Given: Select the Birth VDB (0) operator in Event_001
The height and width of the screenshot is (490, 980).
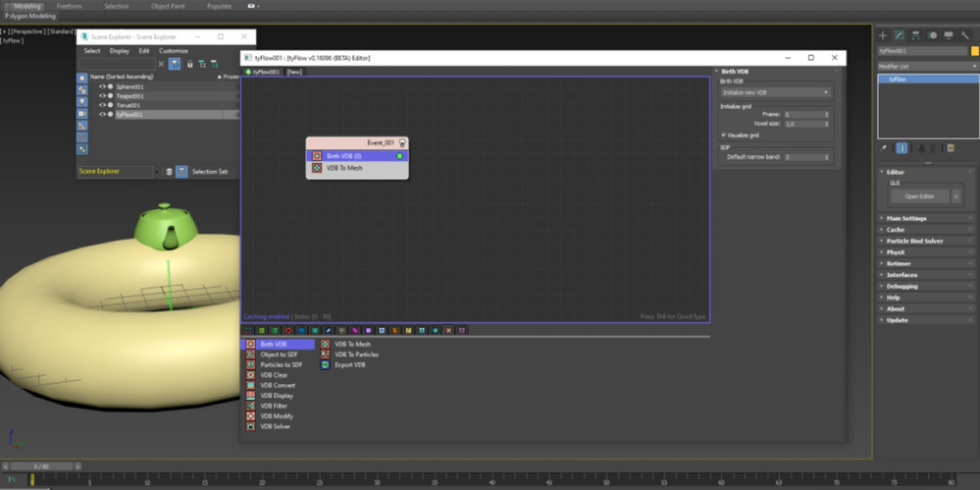Looking at the screenshot, I should click(x=357, y=156).
